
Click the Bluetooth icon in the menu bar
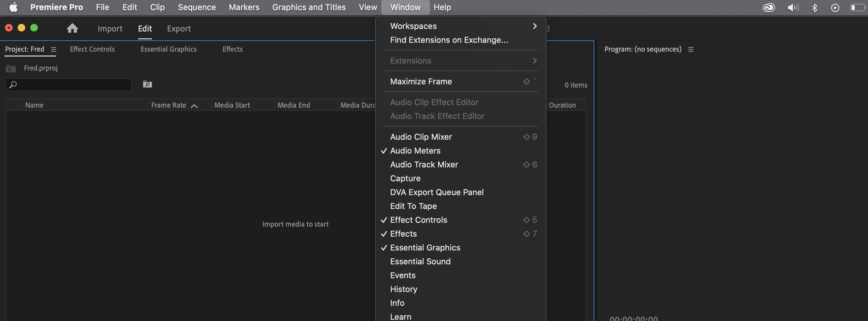(x=815, y=8)
